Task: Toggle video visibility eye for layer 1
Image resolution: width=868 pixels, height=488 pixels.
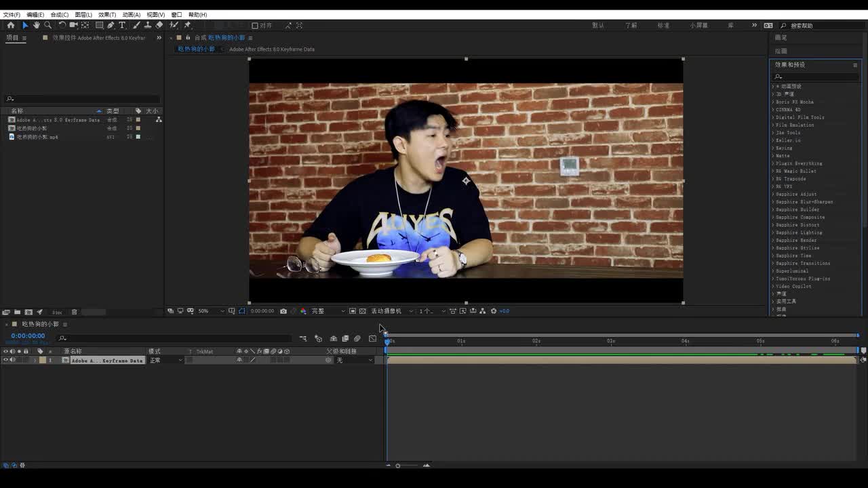Action: (x=5, y=360)
